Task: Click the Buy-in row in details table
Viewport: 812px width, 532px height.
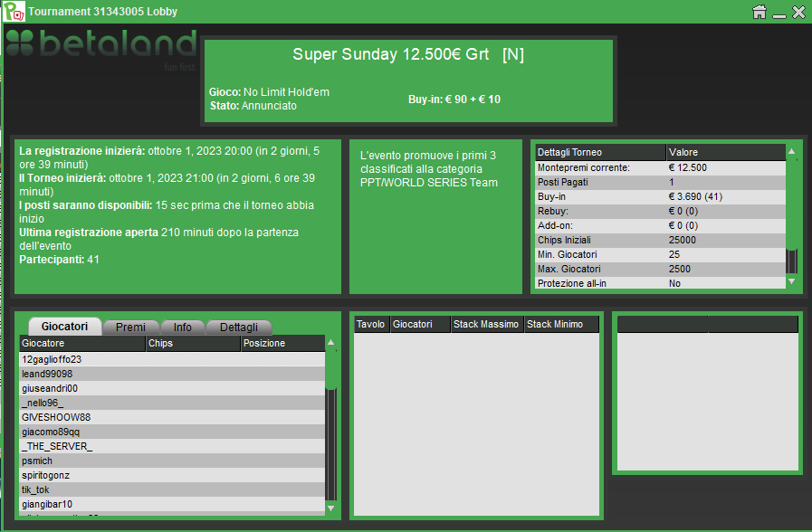Action: (x=660, y=196)
